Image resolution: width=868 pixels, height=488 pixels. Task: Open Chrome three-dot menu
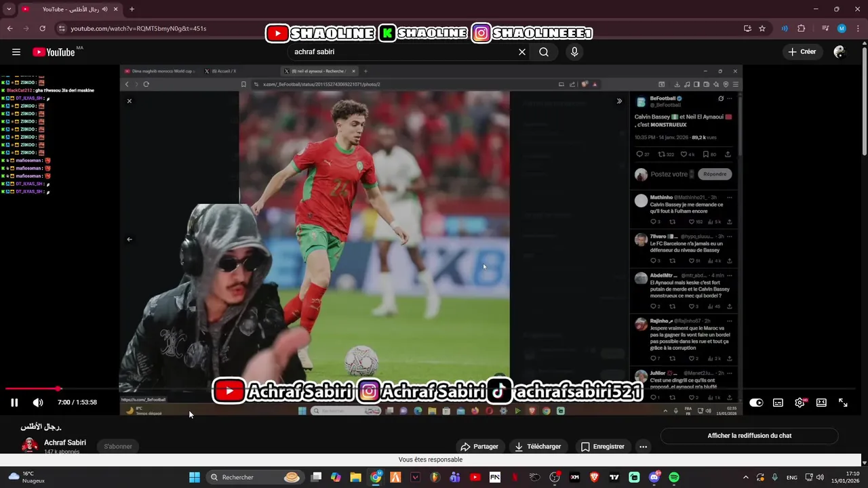click(x=857, y=28)
